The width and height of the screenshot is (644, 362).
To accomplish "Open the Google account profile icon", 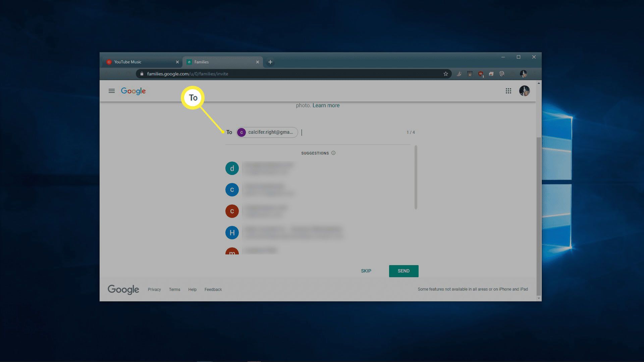I will coord(525,90).
